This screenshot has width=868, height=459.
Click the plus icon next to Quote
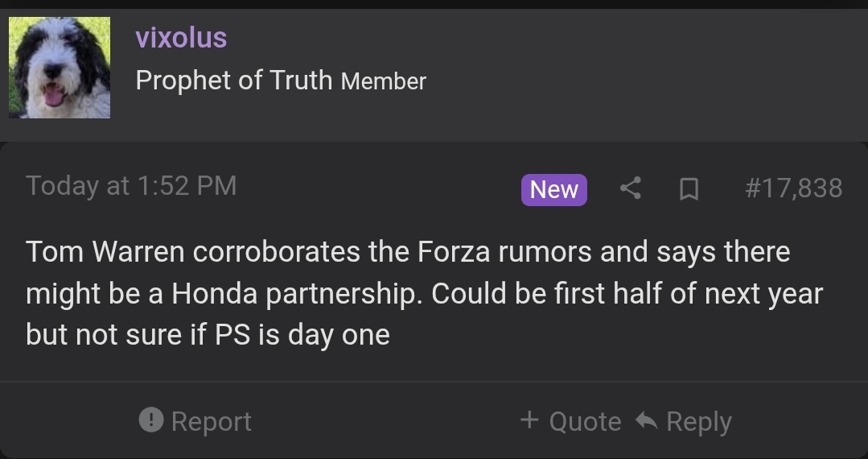click(x=530, y=420)
